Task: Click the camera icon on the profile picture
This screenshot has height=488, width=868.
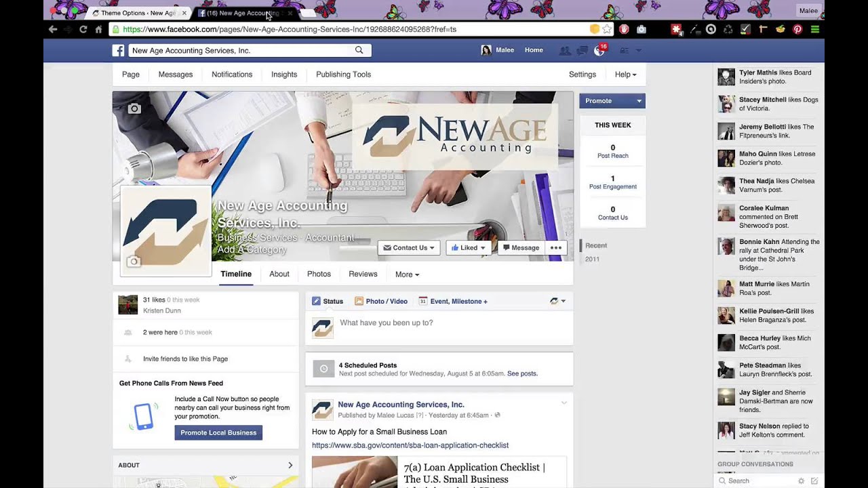Action: [x=134, y=262]
